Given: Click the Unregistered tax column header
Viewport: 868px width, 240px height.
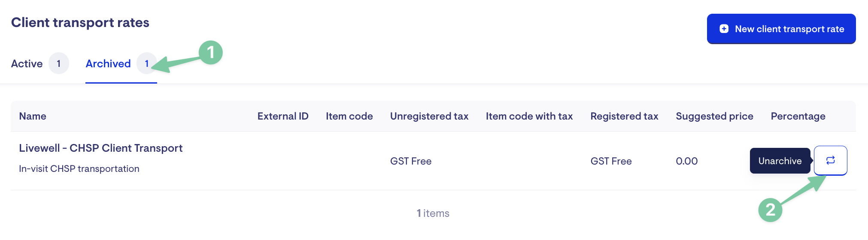Looking at the screenshot, I should coord(429,116).
